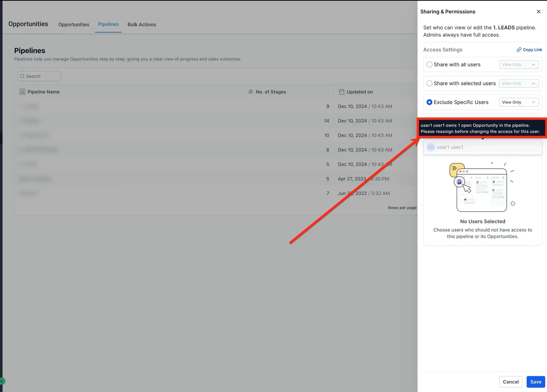This screenshot has height=392, width=547.
Task: Click the Pipeline Name column text icon
Action: (23, 92)
